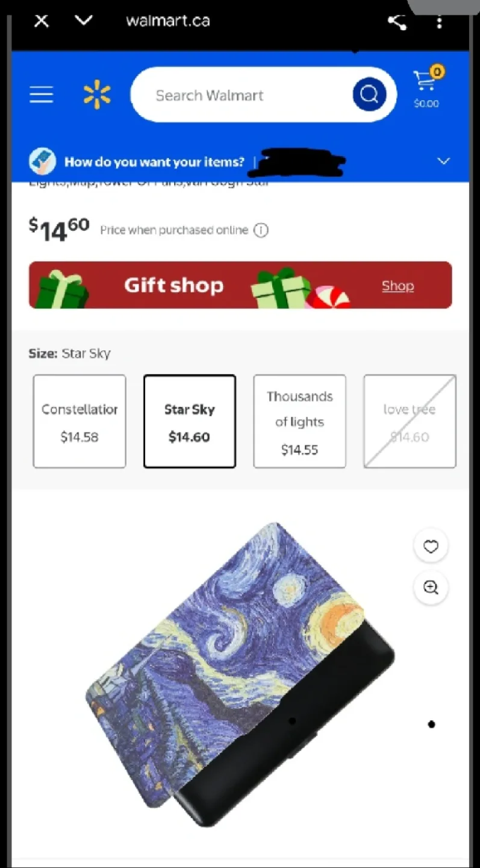The width and height of the screenshot is (480, 868).
Task: Open the shopping cart showing $0.00
Action: coord(427,89)
